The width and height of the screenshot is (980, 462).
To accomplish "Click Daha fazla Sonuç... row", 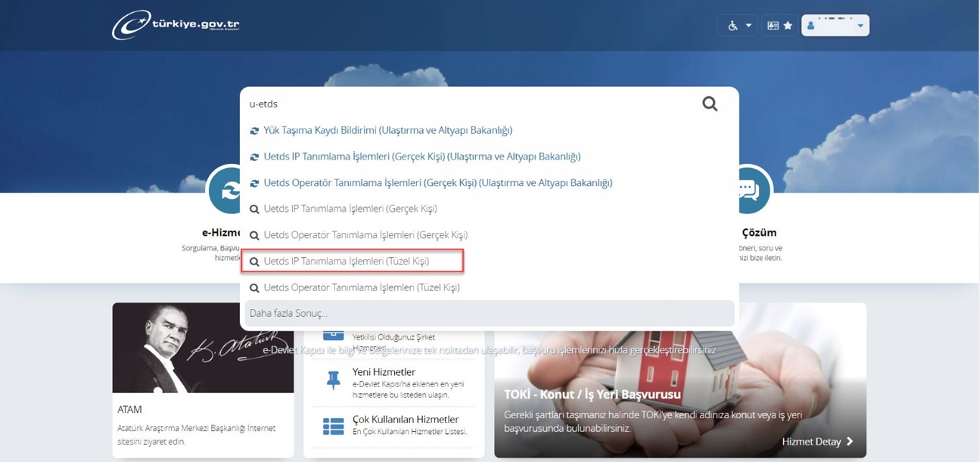I will tap(489, 313).
